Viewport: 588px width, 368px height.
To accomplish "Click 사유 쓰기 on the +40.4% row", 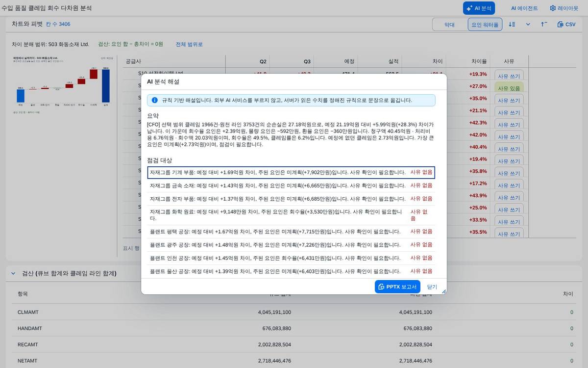I will pyautogui.click(x=509, y=149).
